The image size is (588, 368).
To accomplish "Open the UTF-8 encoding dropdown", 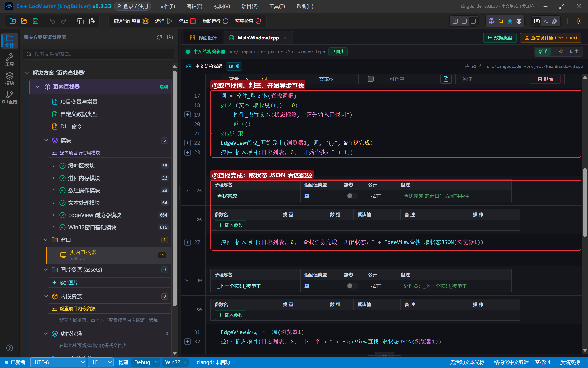I will (x=58, y=362).
